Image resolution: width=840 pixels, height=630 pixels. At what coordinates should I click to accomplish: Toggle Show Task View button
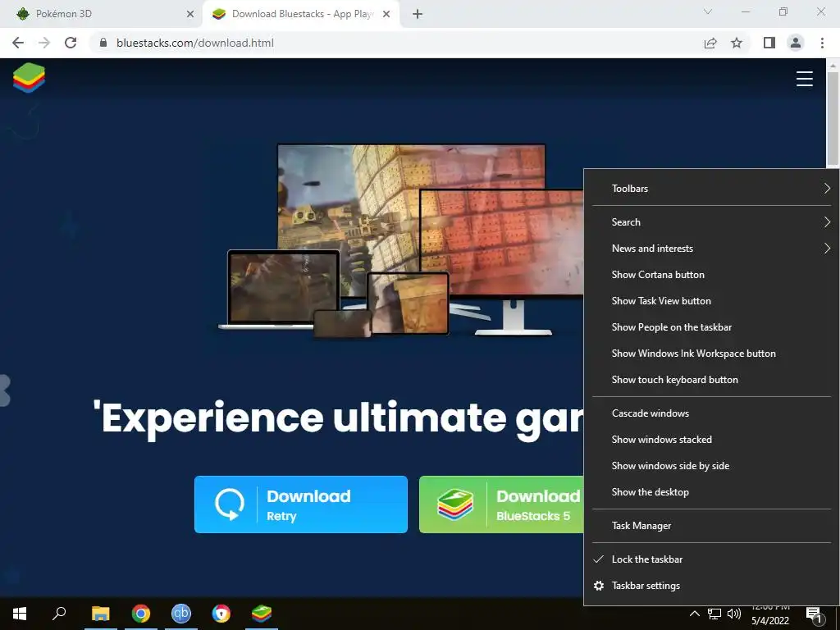711,300
